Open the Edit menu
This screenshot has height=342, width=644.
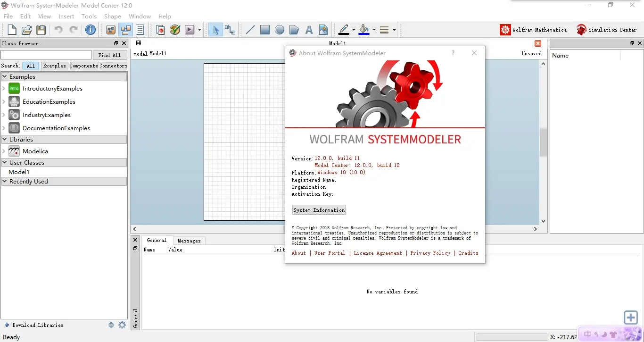click(25, 16)
